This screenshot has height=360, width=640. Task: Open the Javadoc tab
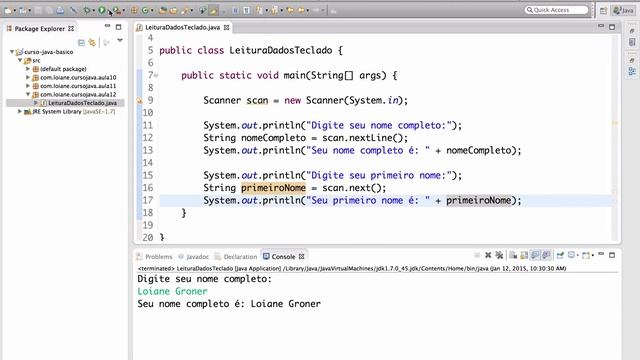[194, 257]
